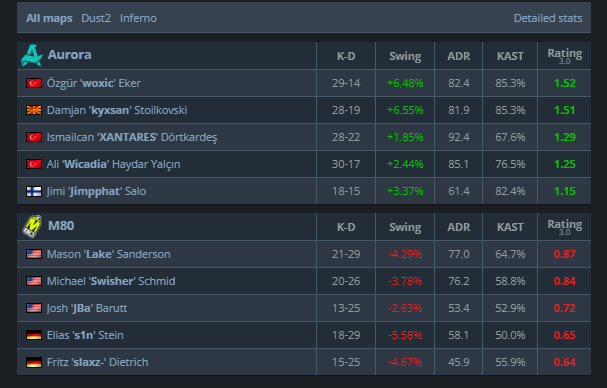Open Ali 'Wicadia' Haydar Yalçın profile

(x=113, y=164)
